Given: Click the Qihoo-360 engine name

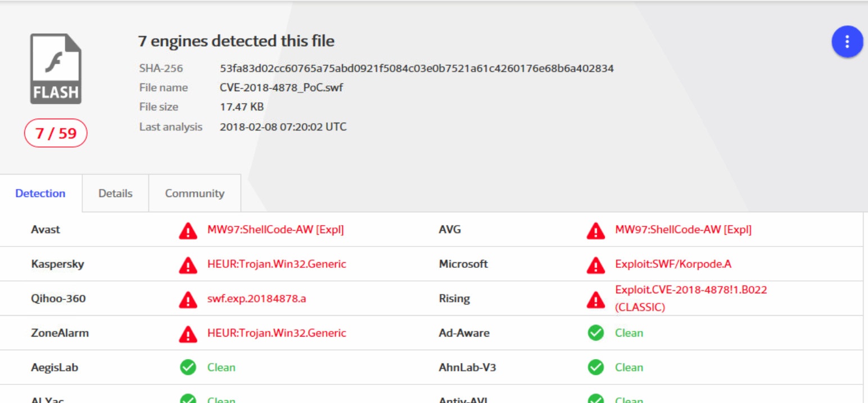Looking at the screenshot, I should 58,298.
